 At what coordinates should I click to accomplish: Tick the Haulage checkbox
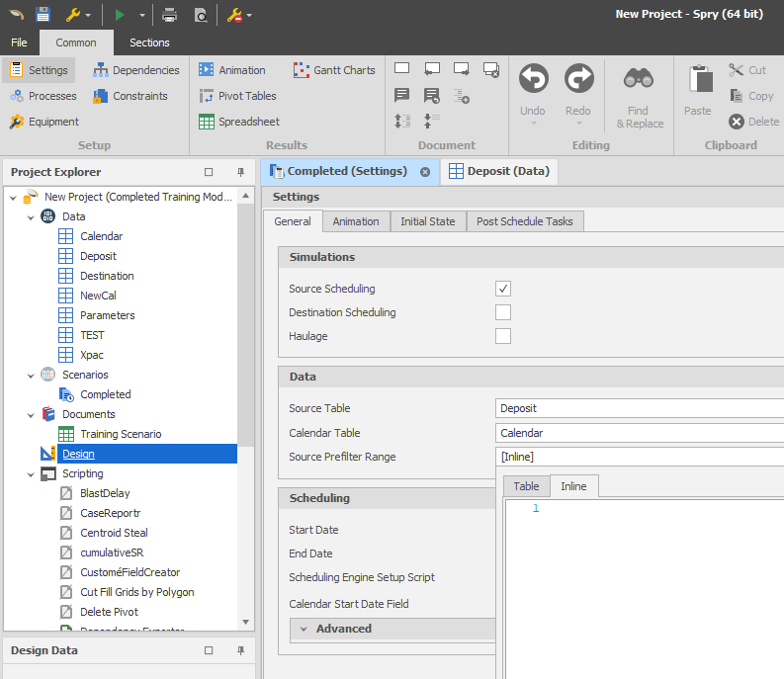point(503,336)
